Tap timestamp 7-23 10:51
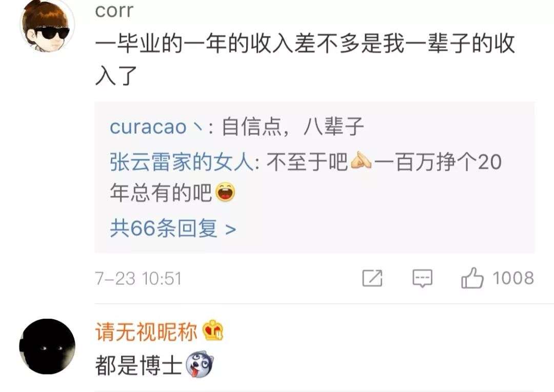The image size is (554, 392). coord(138,279)
